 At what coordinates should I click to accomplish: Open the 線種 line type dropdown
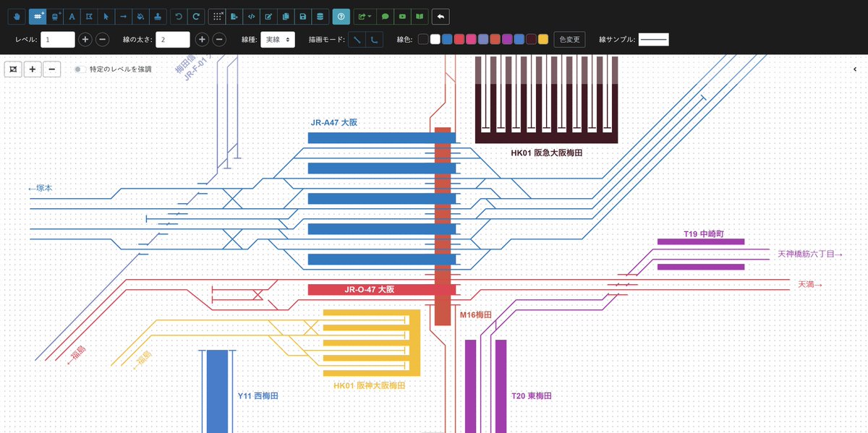(x=278, y=40)
